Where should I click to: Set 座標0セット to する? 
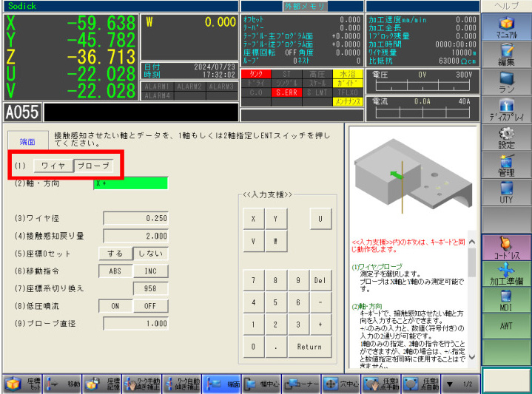tap(115, 254)
